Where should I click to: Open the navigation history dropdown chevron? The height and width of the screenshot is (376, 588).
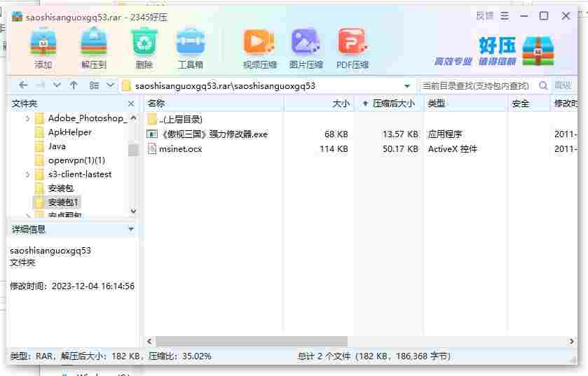tap(57, 85)
